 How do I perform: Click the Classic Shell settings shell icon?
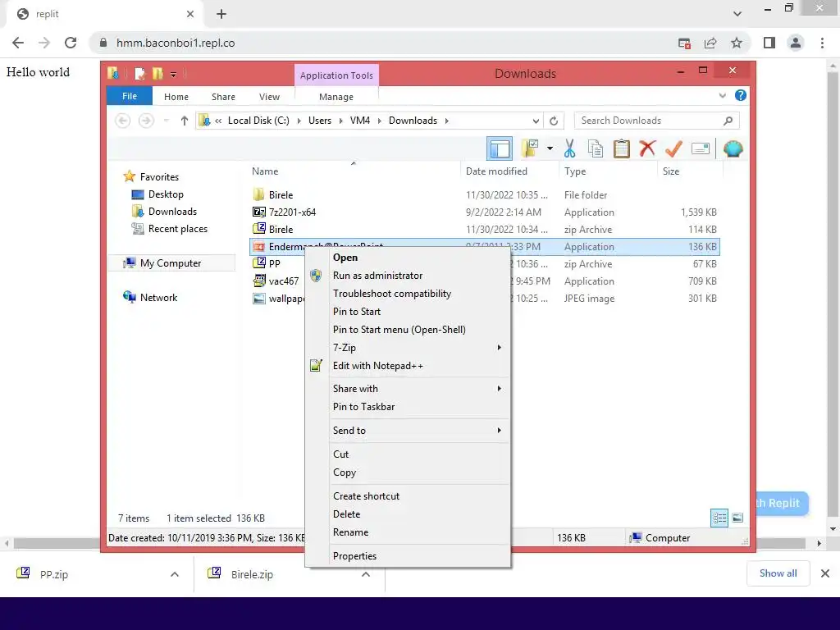[733, 148]
